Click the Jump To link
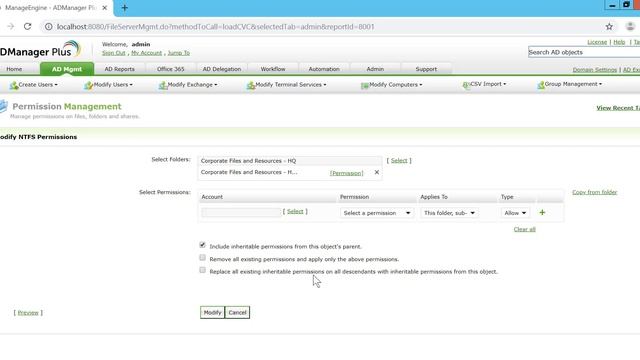Viewport: 640px width, 360px height. click(179, 53)
